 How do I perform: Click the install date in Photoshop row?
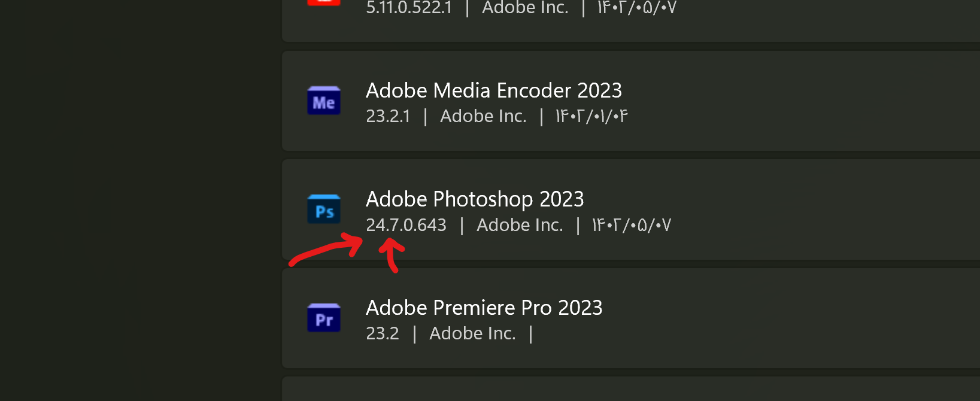(x=632, y=225)
